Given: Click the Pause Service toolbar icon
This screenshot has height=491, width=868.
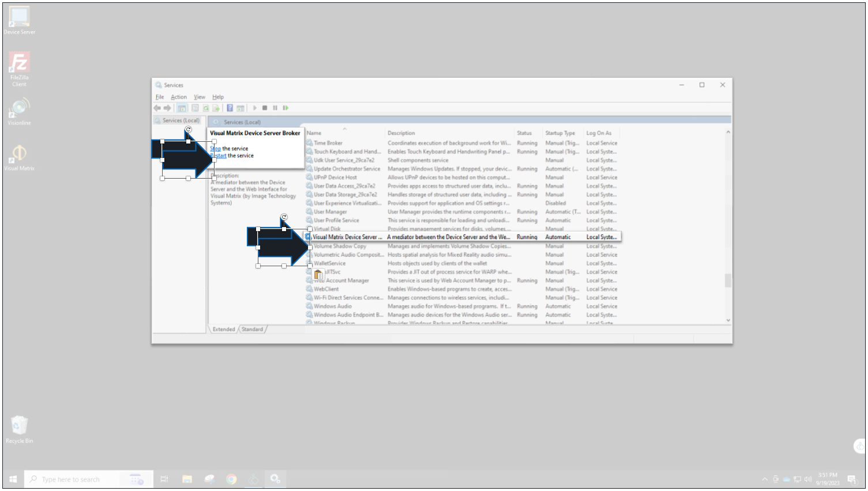Looking at the screenshot, I should point(275,108).
